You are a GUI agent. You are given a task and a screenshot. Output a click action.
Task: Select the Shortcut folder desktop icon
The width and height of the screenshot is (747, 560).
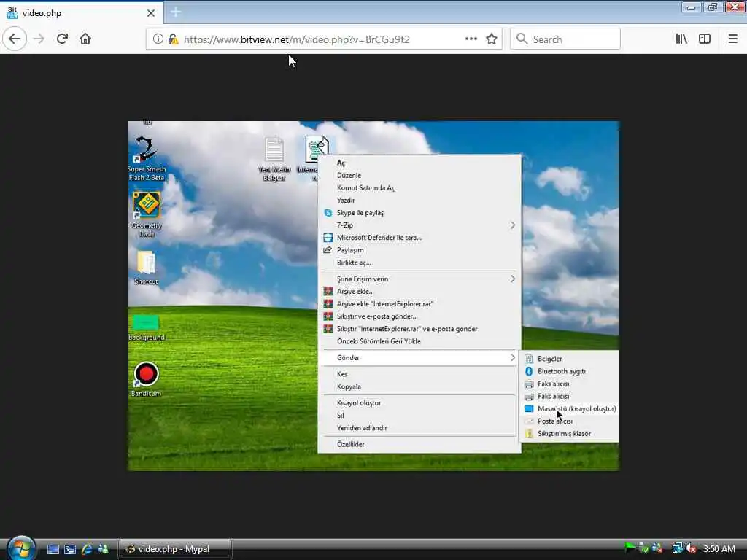[x=146, y=268]
